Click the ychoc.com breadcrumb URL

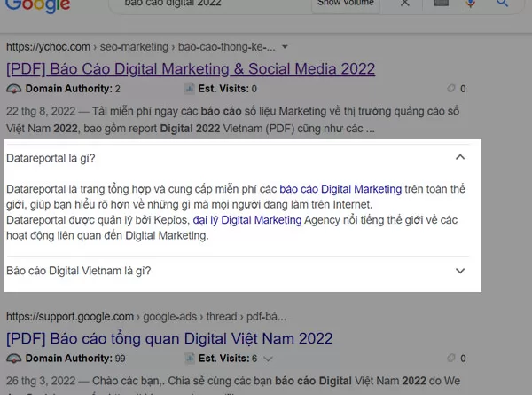tap(140, 47)
